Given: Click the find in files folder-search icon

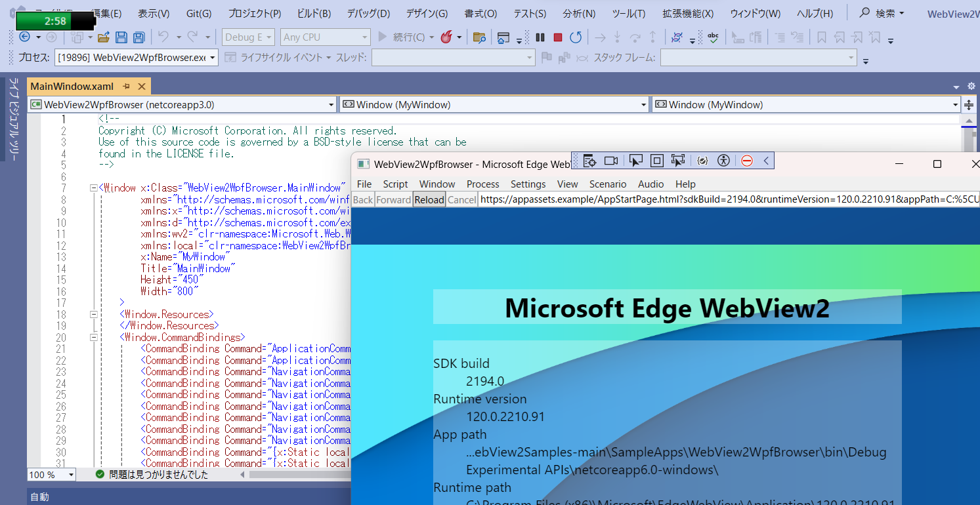Looking at the screenshot, I should (x=479, y=37).
